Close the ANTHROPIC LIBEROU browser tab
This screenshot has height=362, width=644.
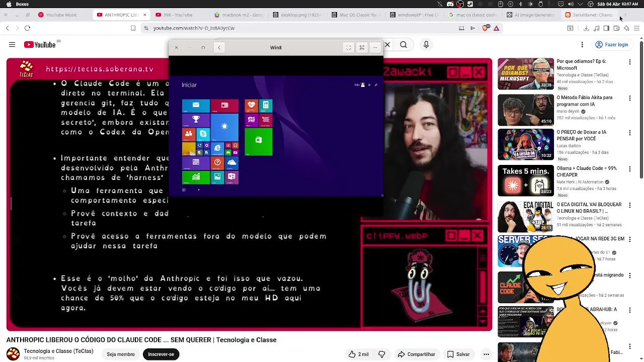[144, 15]
